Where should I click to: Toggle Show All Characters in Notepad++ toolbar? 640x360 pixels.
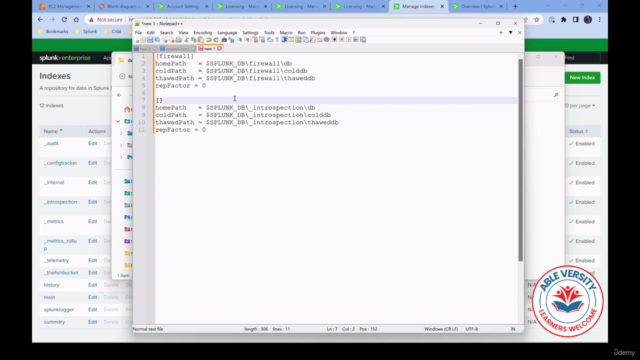coord(277,40)
